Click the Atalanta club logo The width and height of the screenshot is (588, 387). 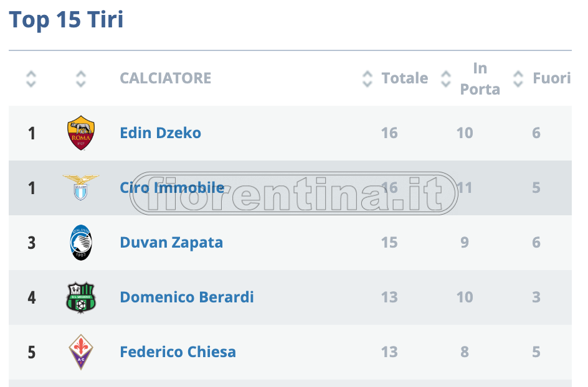pyautogui.click(x=80, y=242)
